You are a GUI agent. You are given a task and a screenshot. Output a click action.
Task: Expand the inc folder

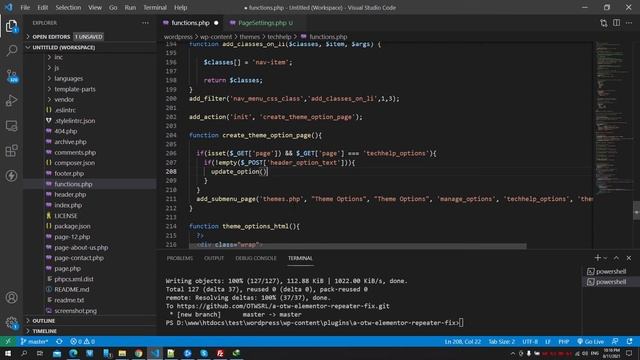pyautogui.click(x=58, y=58)
